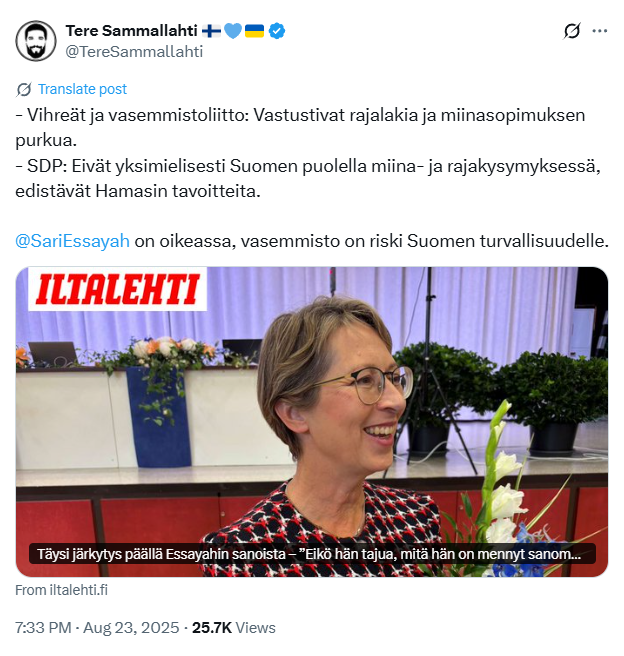The width and height of the screenshot is (624, 656).
Task: Click the Iltalehti logo on card
Action: click(x=118, y=289)
